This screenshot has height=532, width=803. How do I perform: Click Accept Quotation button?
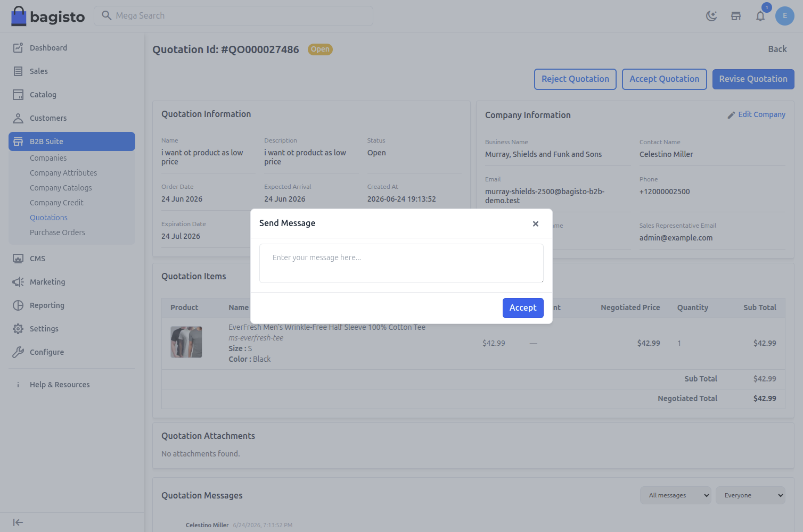coord(665,79)
